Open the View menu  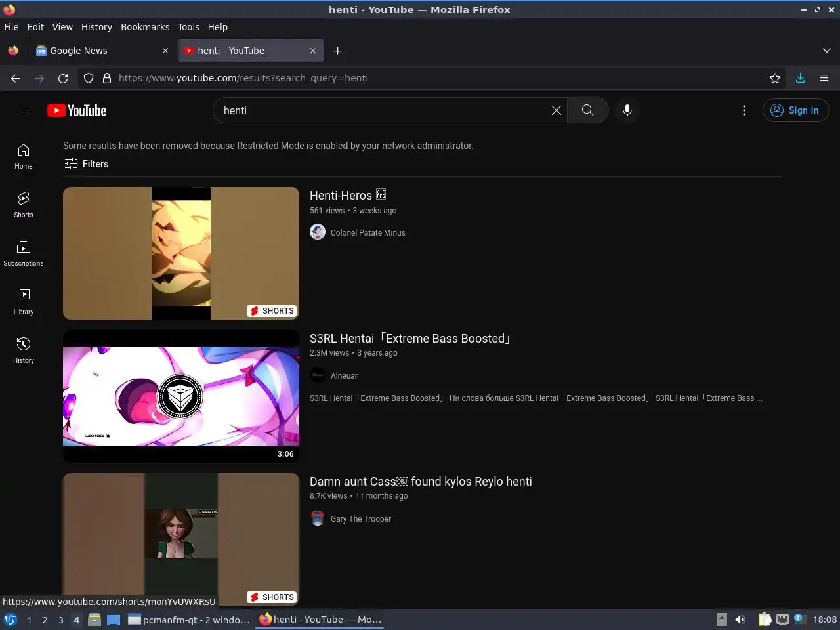[x=62, y=27]
